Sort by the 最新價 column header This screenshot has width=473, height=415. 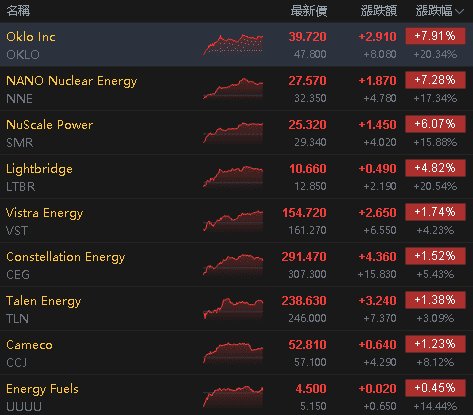coord(309,11)
